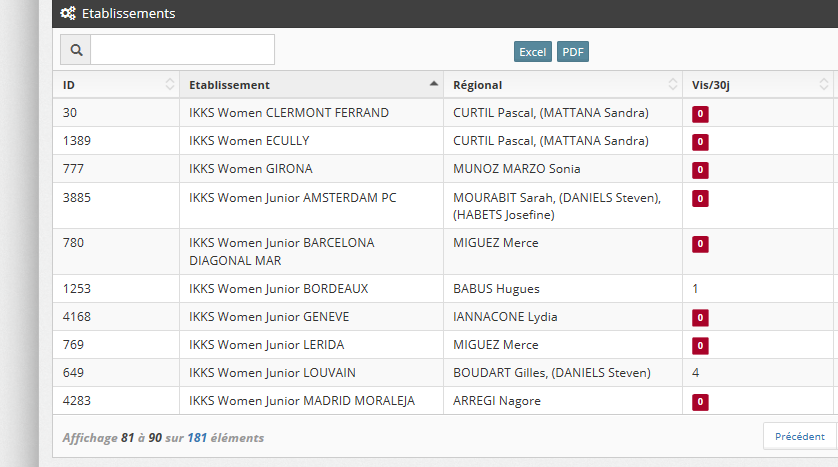Click the search input field
The image size is (838, 467).
(182, 50)
